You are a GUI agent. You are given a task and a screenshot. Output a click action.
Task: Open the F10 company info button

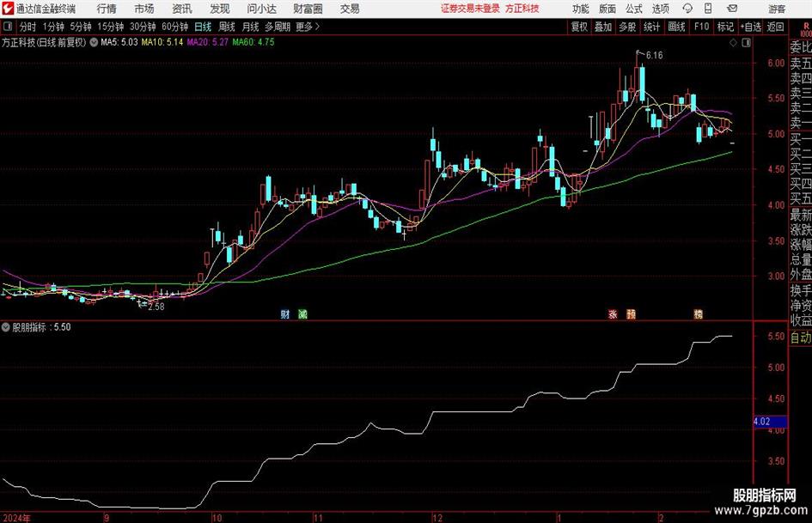click(x=701, y=27)
